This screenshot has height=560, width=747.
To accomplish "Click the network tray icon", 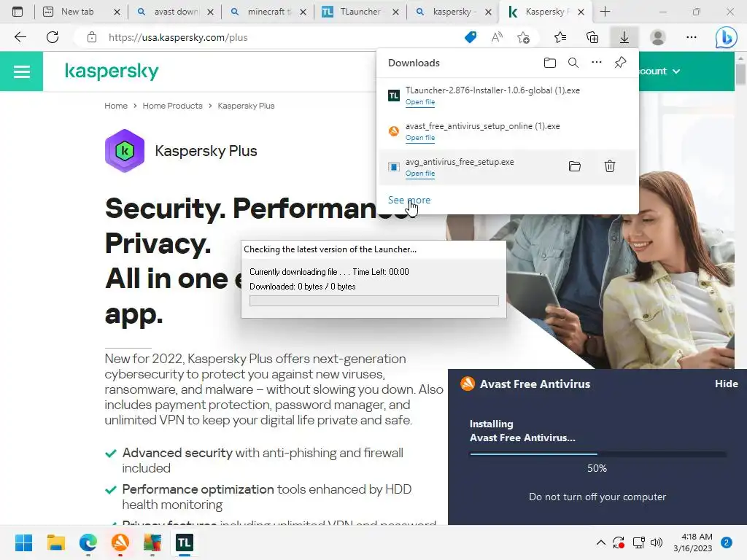I will pos(638,542).
